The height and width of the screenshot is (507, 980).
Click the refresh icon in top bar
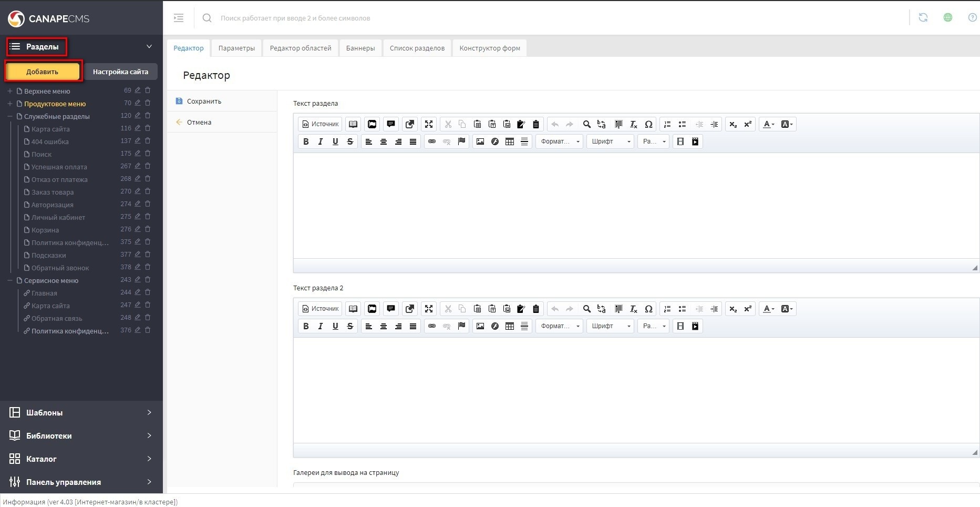tap(923, 17)
